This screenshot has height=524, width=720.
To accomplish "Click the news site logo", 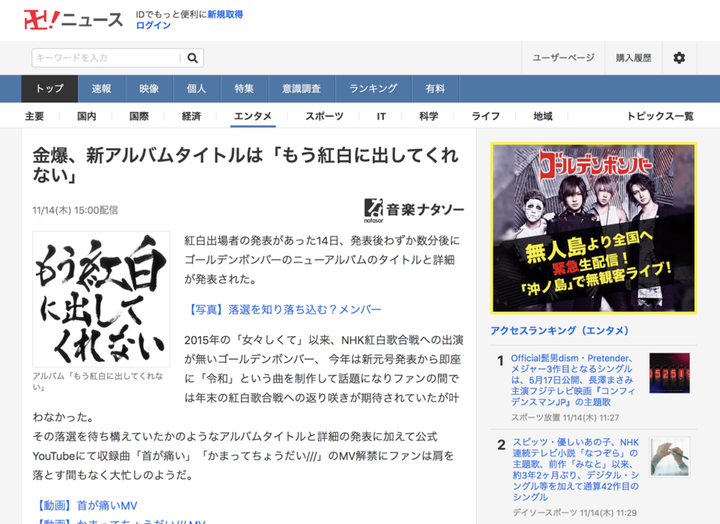I will point(73,20).
